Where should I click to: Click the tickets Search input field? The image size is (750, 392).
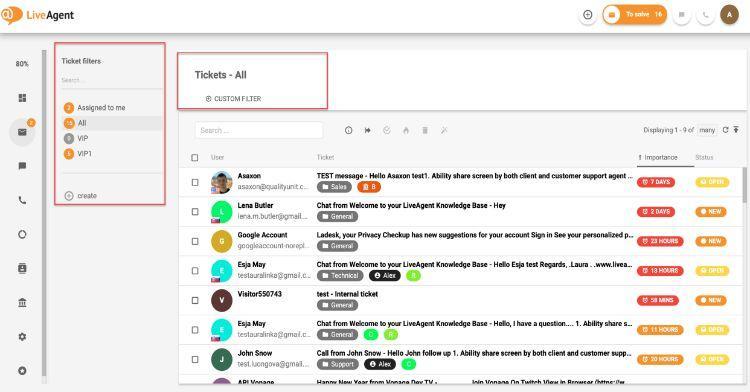[259, 130]
